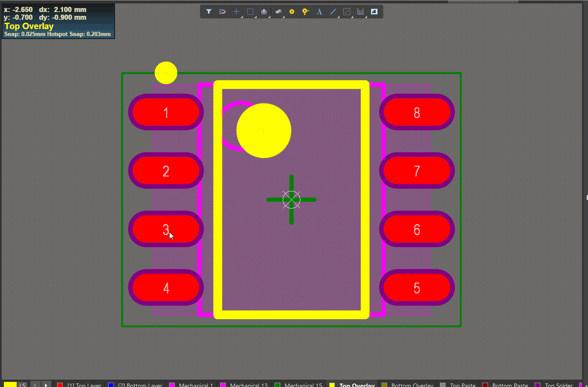Select the place pad tool
This screenshot has height=387, width=588.
(x=292, y=12)
